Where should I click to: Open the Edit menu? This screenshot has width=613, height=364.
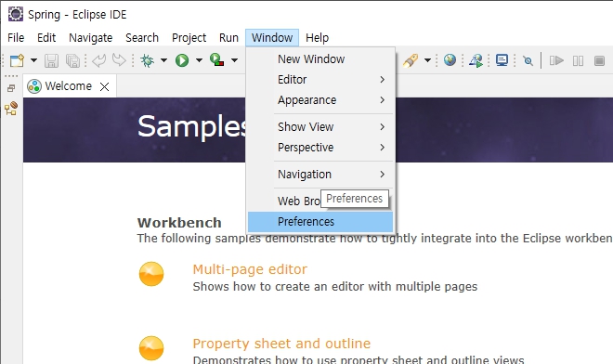[x=46, y=38]
